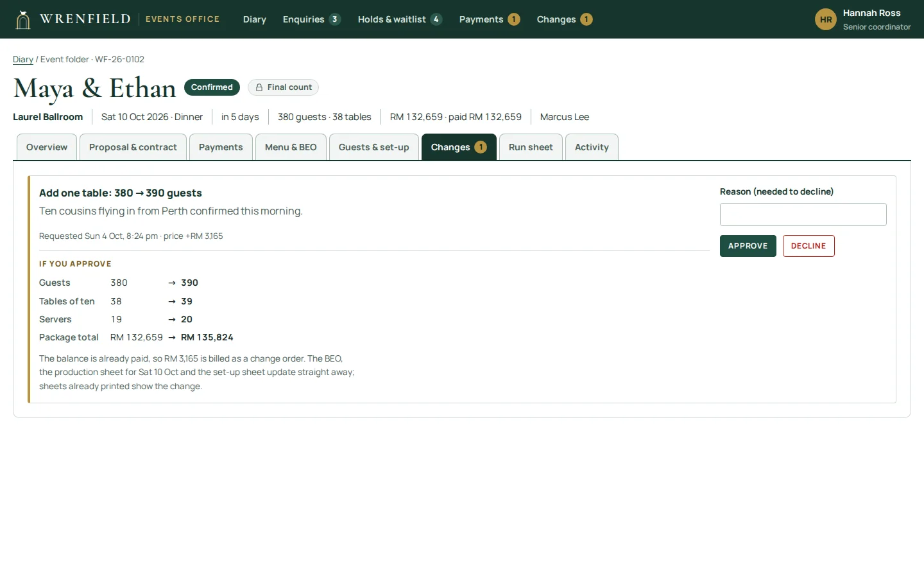
Task: Click the Confirmed status pill
Action: tap(212, 87)
